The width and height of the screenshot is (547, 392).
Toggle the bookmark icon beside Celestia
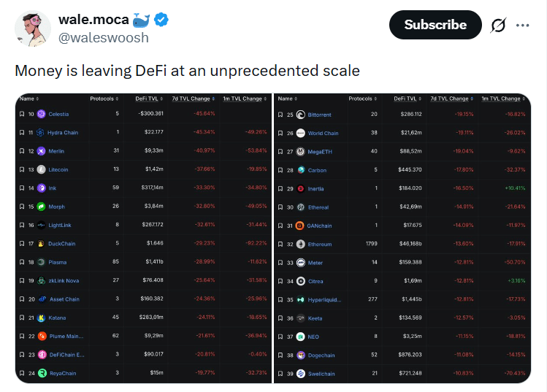click(x=21, y=114)
